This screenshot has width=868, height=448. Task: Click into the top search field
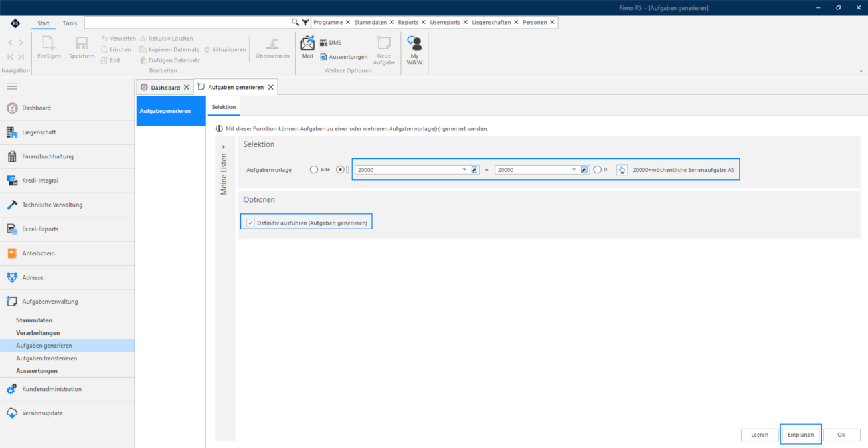pyautogui.click(x=187, y=22)
